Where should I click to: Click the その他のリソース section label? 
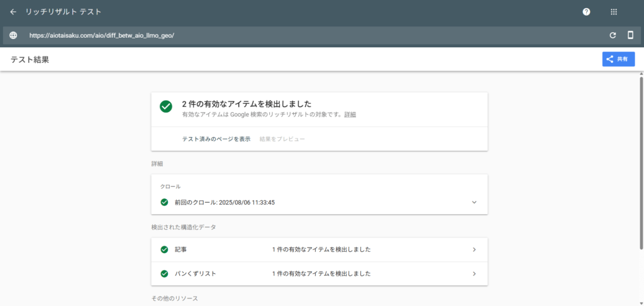tap(175, 298)
